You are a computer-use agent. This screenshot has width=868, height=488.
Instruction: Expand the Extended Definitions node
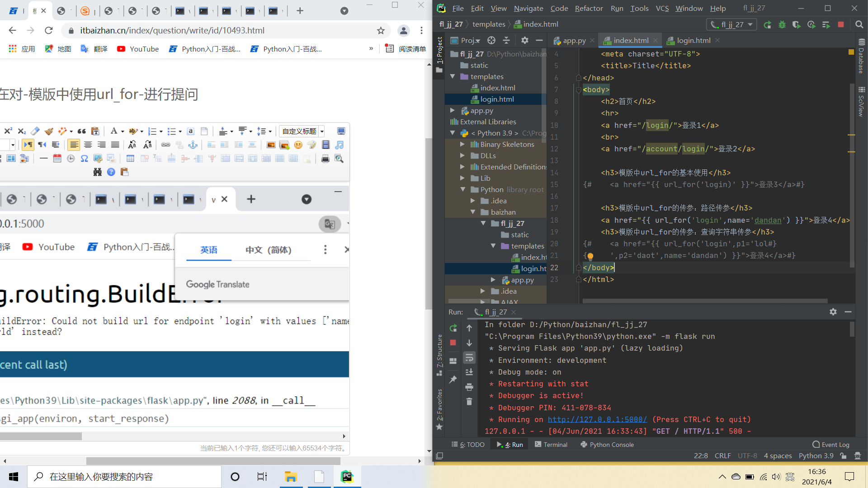(x=462, y=167)
